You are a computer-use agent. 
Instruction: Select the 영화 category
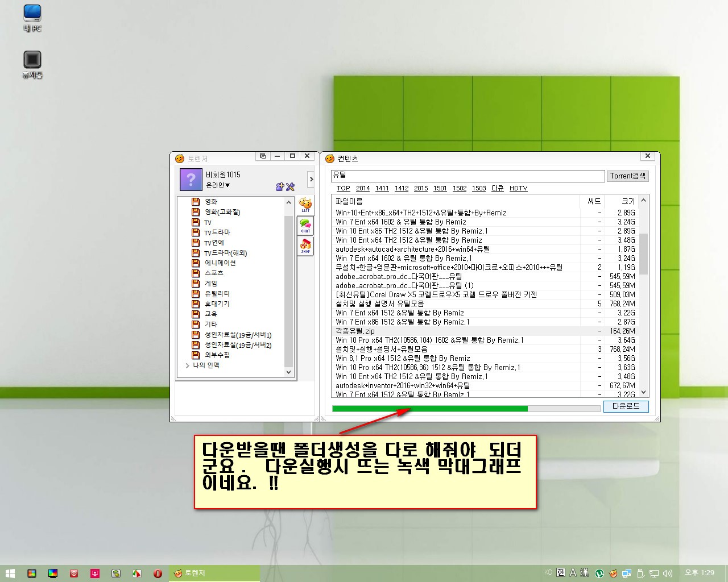point(210,202)
